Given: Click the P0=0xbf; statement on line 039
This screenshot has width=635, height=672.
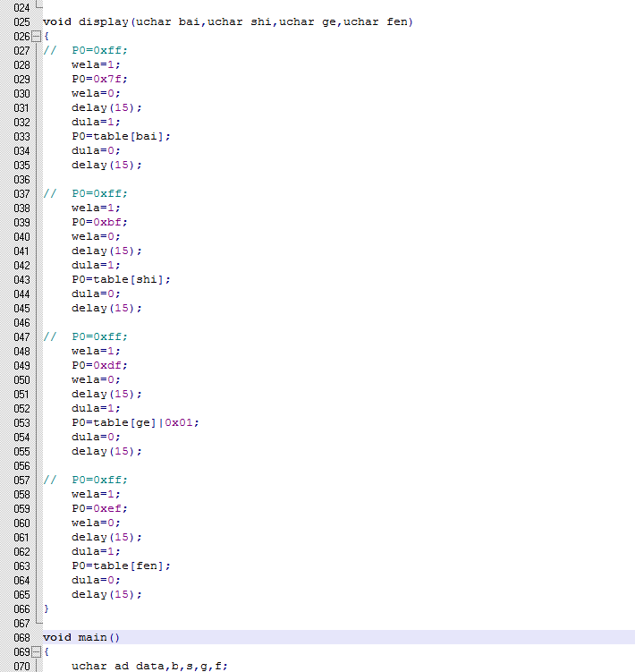Looking at the screenshot, I should click(x=99, y=223).
